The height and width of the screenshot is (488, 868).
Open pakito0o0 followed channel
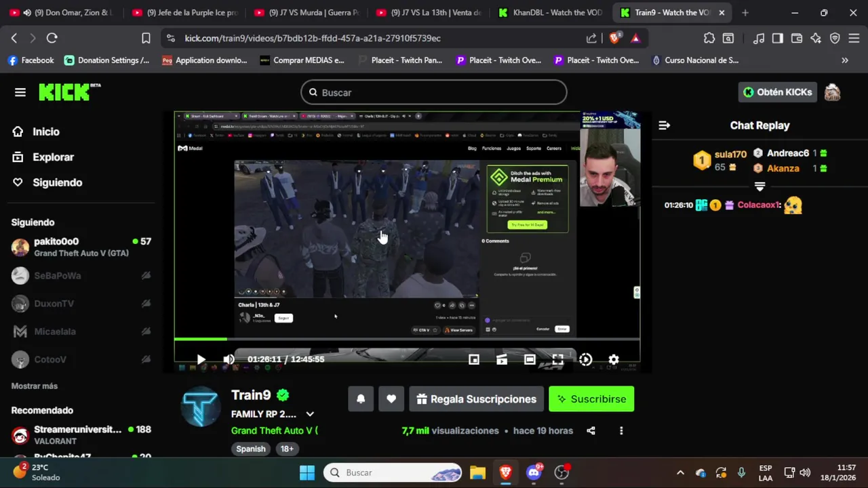(x=81, y=247)
